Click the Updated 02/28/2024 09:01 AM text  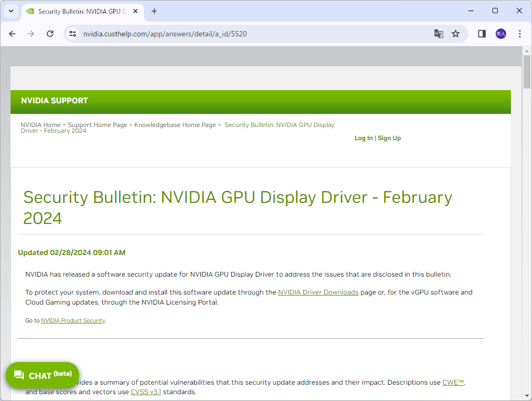(72, 252)
